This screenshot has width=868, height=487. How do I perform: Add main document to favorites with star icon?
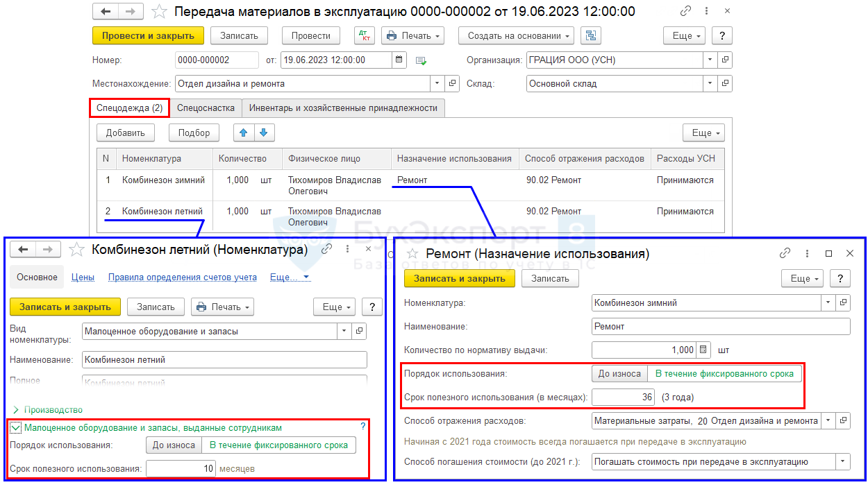pyautogui.click(x=159, y=12)
